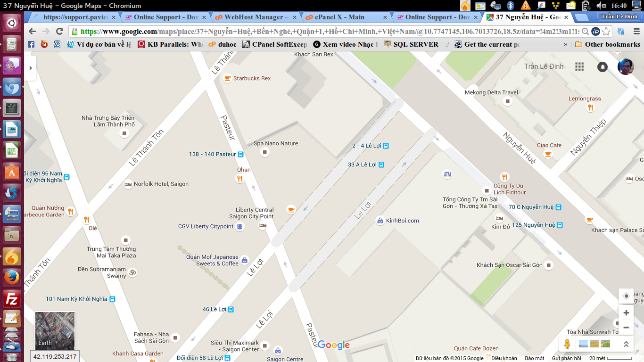
Task: Reload the current page
Action: pyautogui.click(x=59, y=32)
